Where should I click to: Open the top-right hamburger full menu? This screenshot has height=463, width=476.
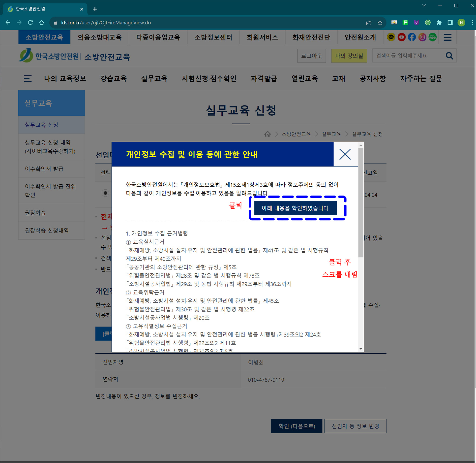(x=447, y=37)
